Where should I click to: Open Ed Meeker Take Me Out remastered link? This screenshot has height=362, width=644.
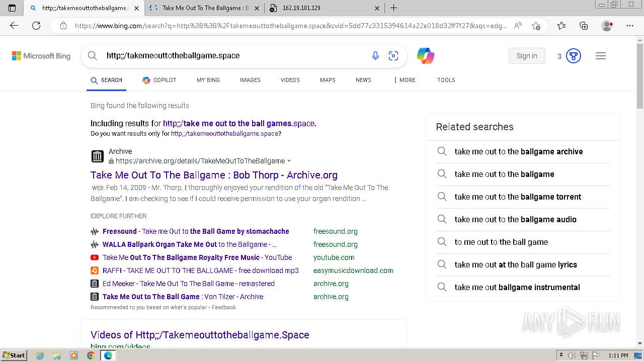189,284
